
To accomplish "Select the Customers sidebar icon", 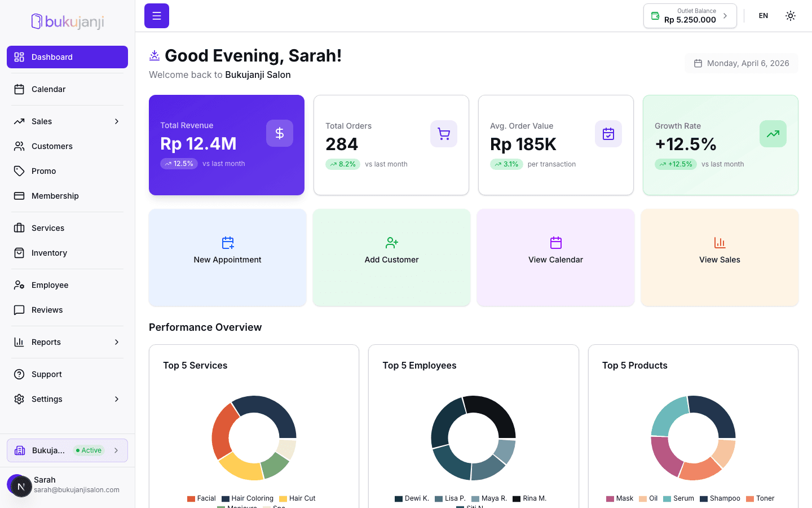I will [x=19, y=146].
